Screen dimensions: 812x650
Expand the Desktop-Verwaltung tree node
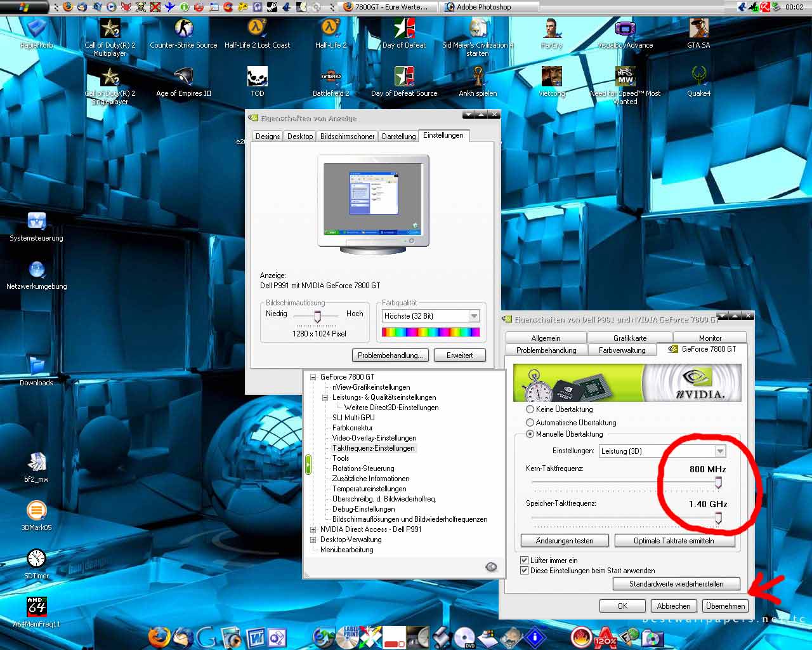click(313, 540)
